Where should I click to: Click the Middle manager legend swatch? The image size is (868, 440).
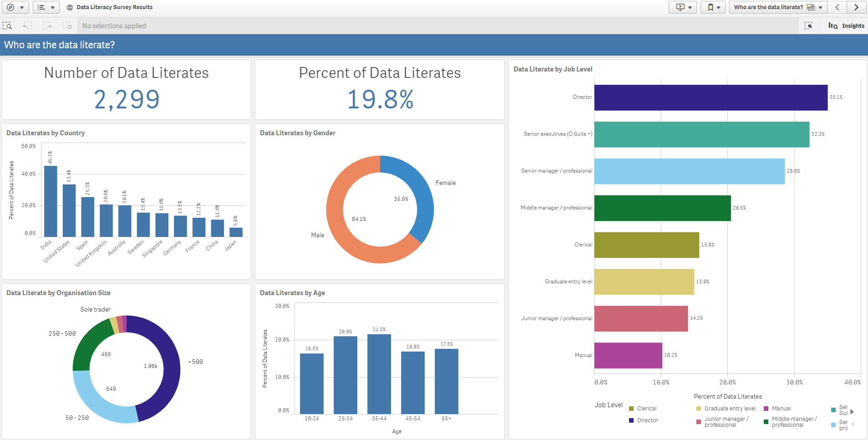tap(766, 422)
